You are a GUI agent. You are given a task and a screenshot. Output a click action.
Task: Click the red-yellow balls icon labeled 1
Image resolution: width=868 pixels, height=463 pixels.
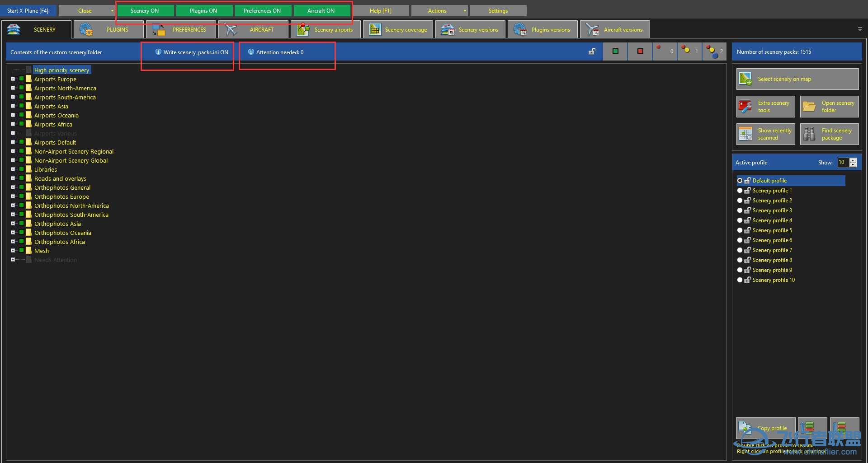click(x=686, y=49)
